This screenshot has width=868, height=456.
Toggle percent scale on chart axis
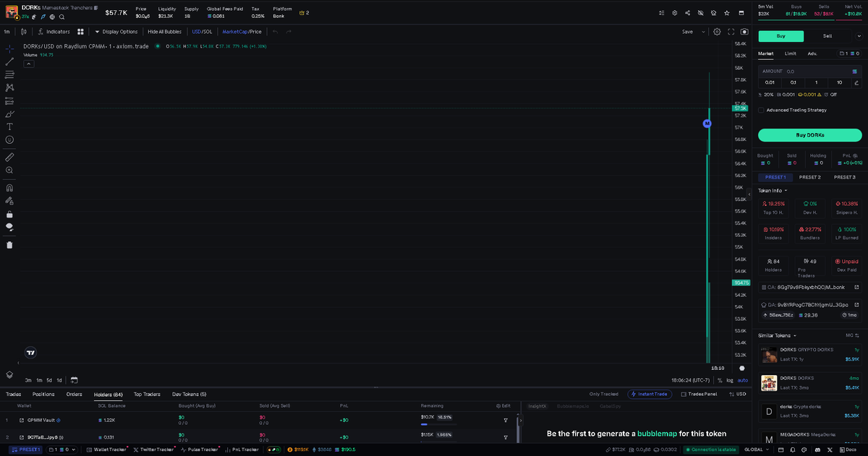click(720, 380)
